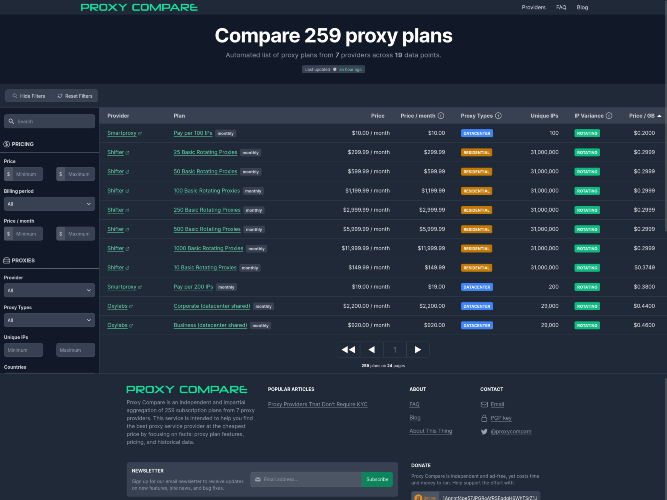Click the Hide Filters button
The width and height of the screenshot is (667, 500).
click(29, 96)
